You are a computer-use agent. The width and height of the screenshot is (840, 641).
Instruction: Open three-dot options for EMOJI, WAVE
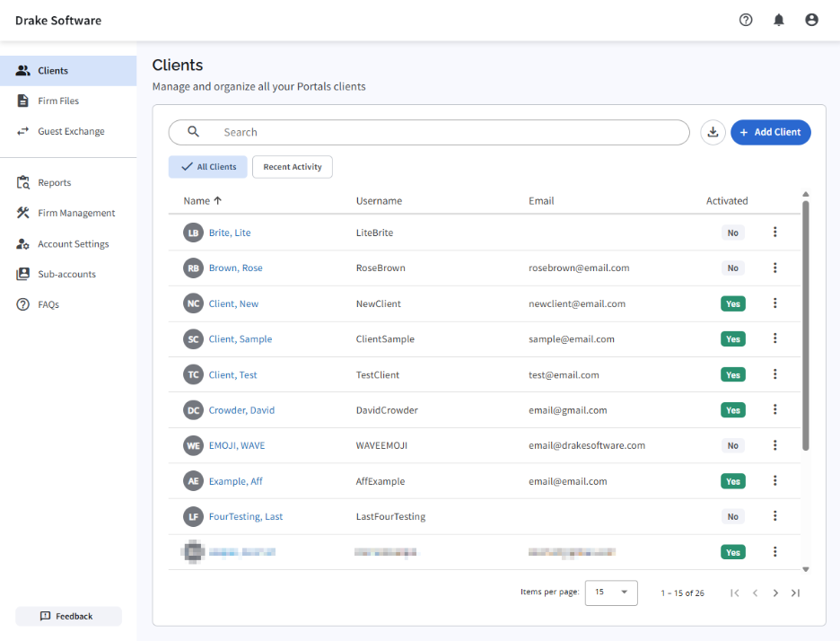point(775,445)
